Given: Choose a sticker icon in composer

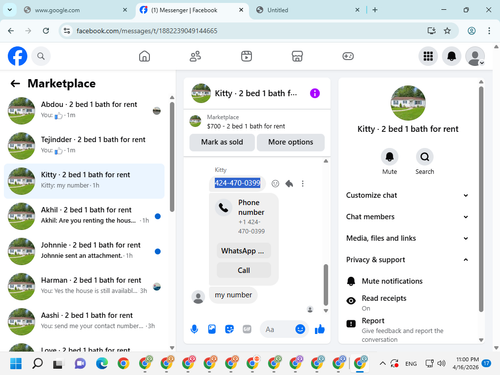Looking at the screenshot, I should [x=229, y=329].
